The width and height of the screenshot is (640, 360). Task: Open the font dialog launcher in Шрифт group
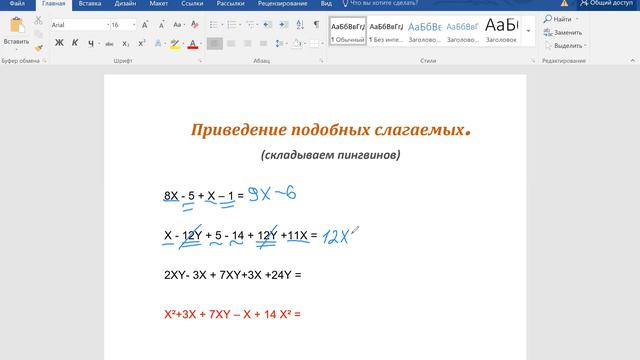(200, 61)
